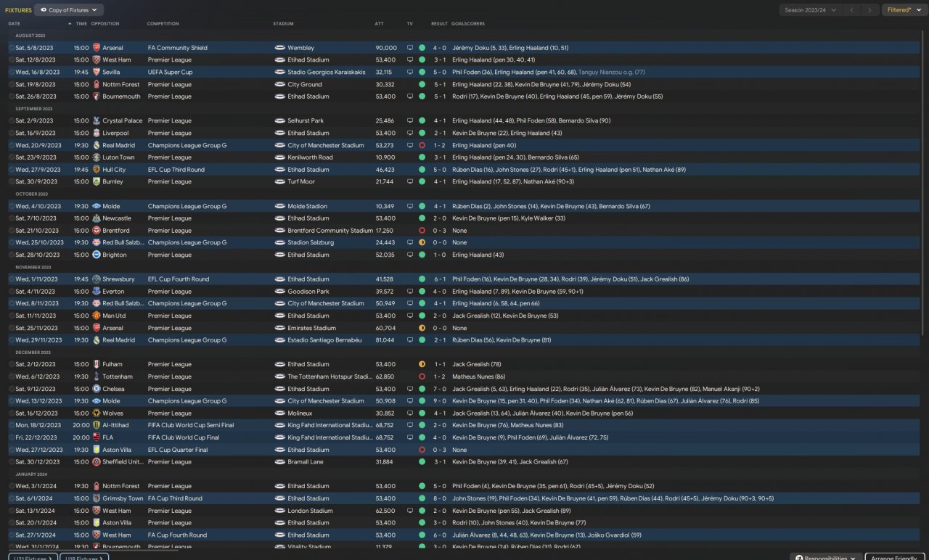Click the horizontal scrollbar below the fixtures list
This screenshot has width=929, height=560.
point(93,550)
